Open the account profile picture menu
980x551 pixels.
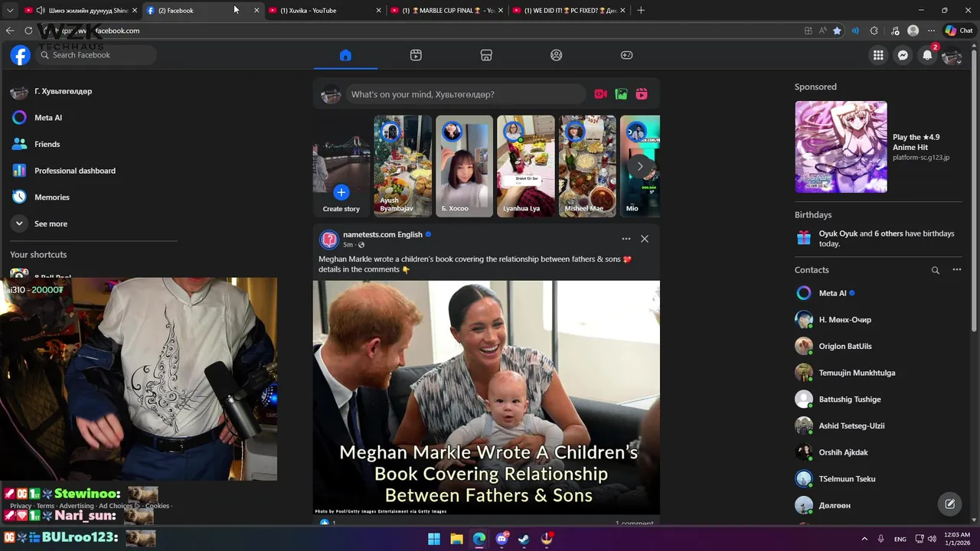point(952,55)
